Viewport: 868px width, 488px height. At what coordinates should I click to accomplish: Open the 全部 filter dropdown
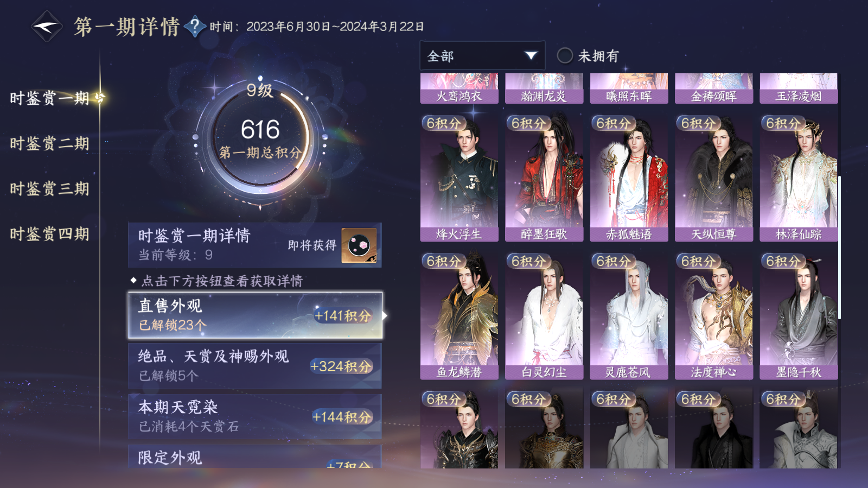tap(482, 55)
